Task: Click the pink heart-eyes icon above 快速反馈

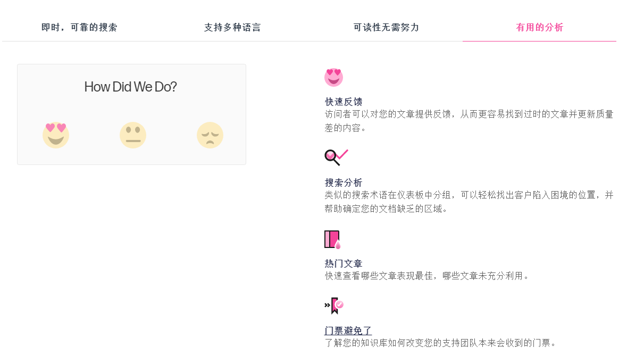Action: click(x=333, y=78)
